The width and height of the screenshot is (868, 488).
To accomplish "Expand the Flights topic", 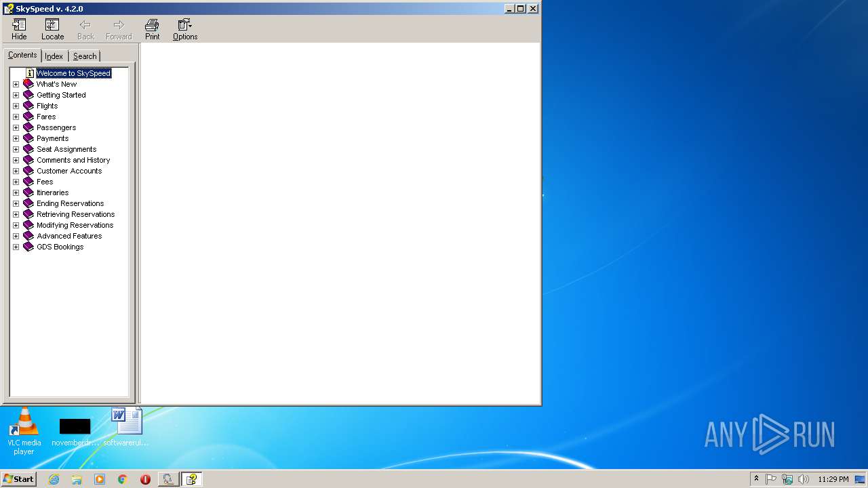I will tap(16, 106).
